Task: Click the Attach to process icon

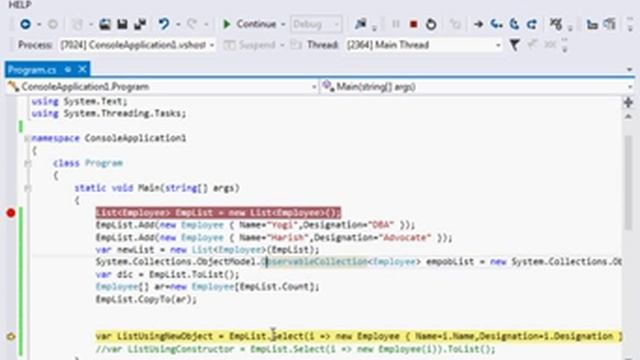Action: coord(360,24)
